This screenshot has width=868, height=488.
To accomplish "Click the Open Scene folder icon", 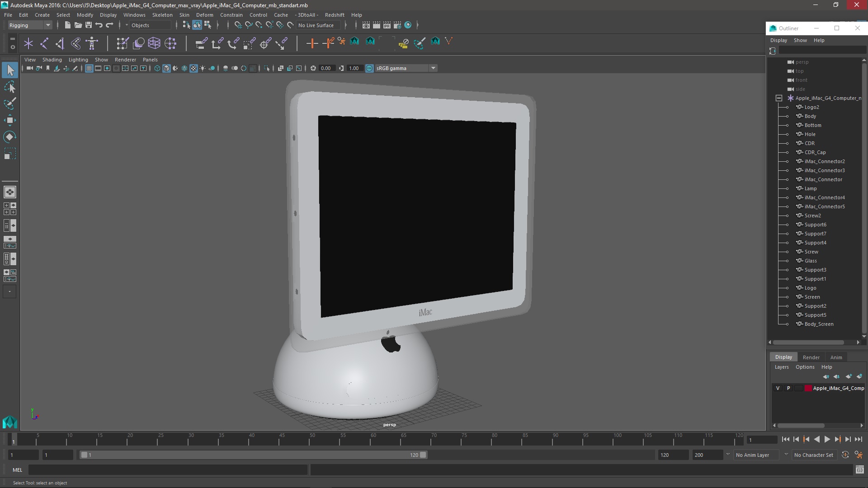I will [x=78, y=25].
